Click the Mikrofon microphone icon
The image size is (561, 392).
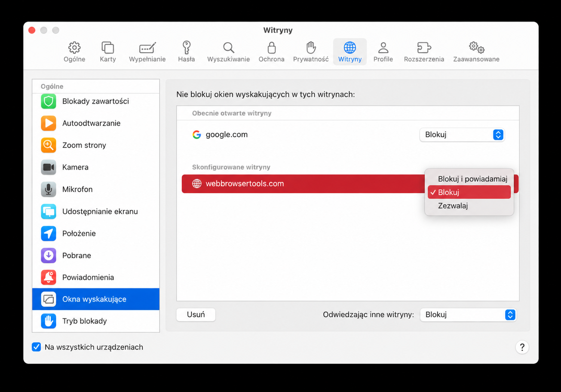click(x=49, y=189)
